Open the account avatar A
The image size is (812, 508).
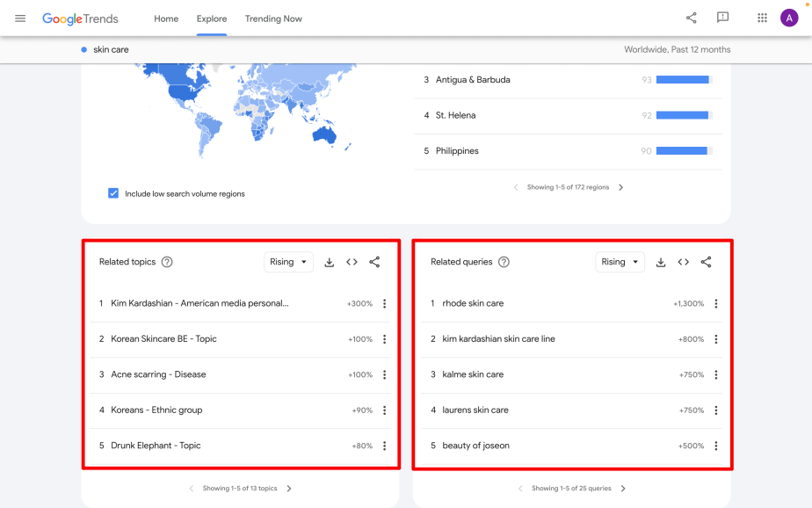click(x=789, y=18)
